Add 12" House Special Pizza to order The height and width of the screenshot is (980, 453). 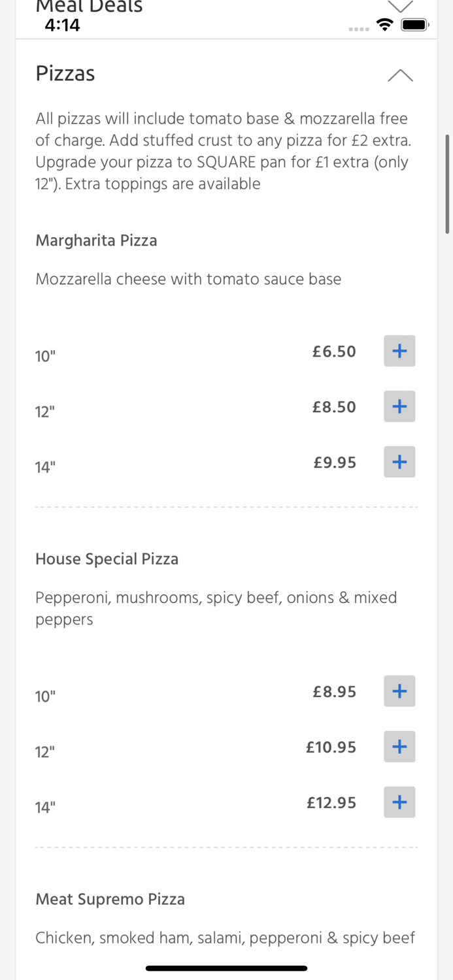399,747
